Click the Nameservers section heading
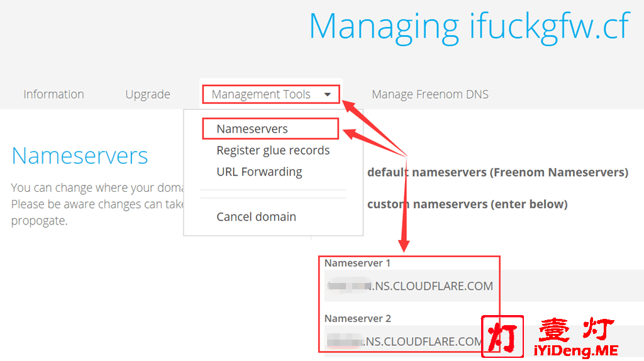 (x=80, y=155)
